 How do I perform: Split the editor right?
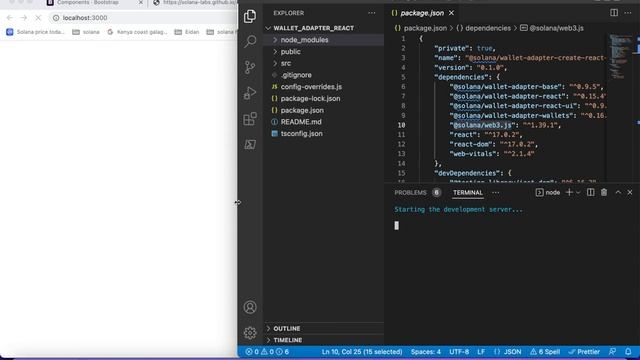(614, 13)
